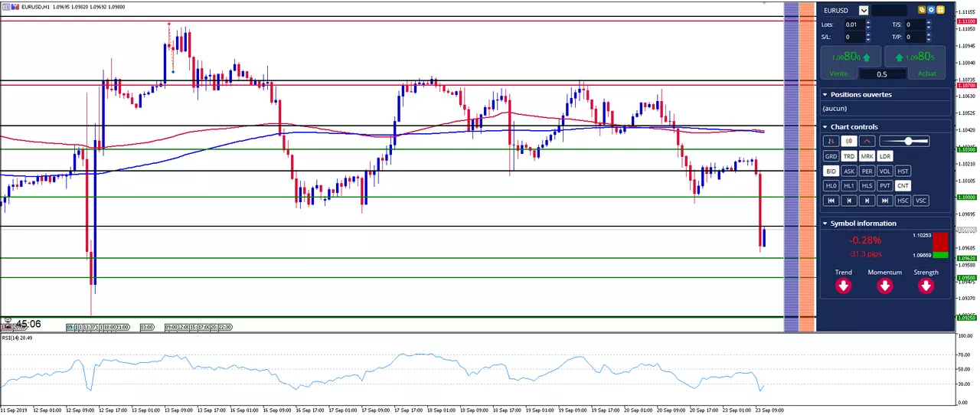The height and width of the screenshot is (415, 980).
Task: Click the -31.3 pips value
Action: point(865,254)
